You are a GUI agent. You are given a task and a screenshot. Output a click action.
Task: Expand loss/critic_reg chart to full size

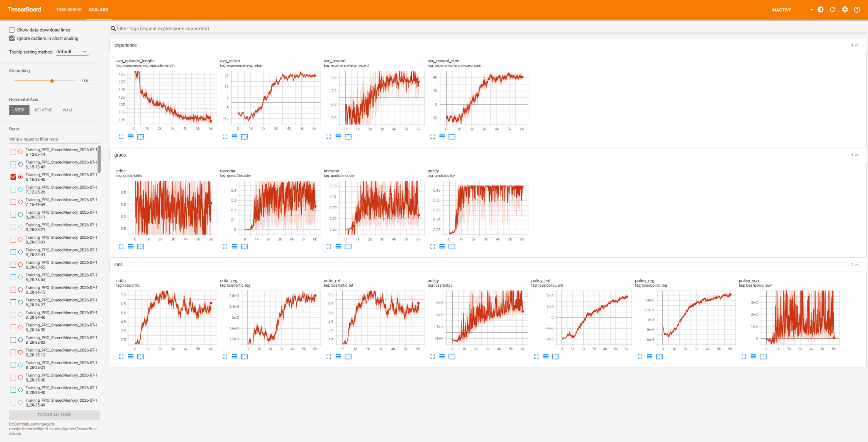click(225, 356)
